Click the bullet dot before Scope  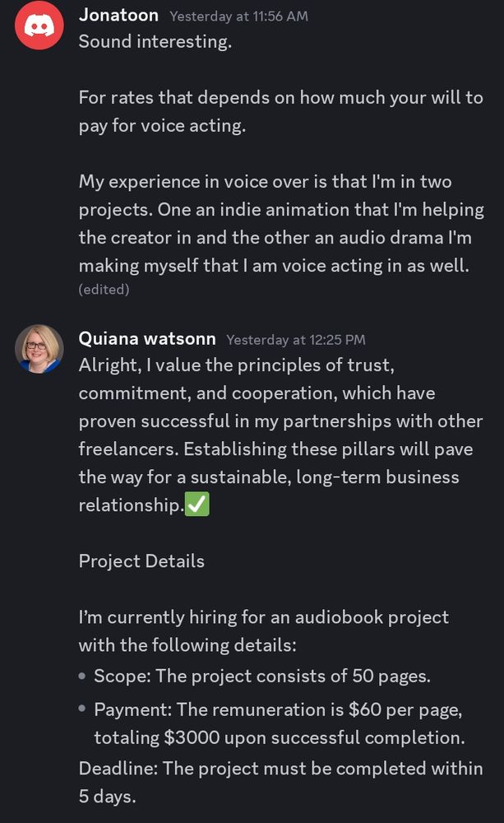click(x=82, y=677)
